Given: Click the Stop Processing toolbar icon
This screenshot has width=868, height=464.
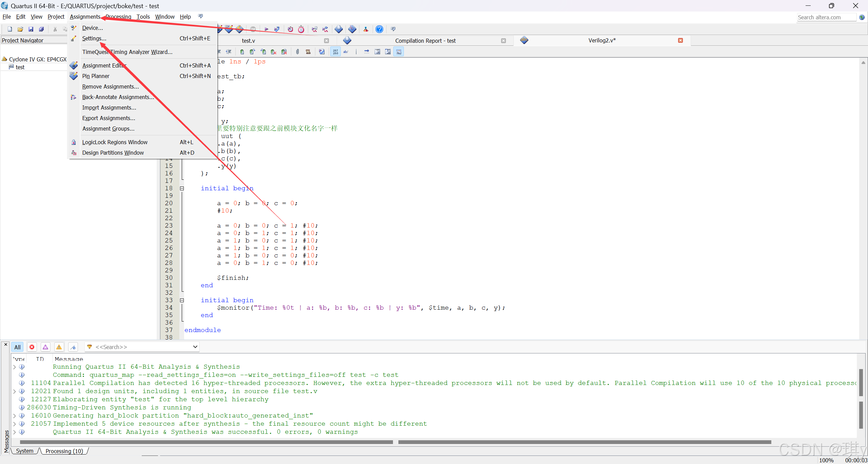Looking at the screenshot, I should point(253,29).
